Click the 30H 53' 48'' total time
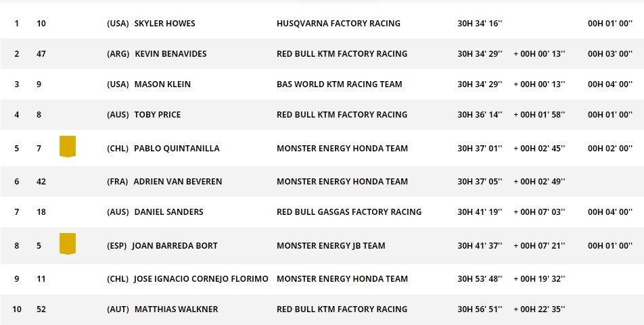644x325 pixels. pyautogui.click(x=480, y=279)
